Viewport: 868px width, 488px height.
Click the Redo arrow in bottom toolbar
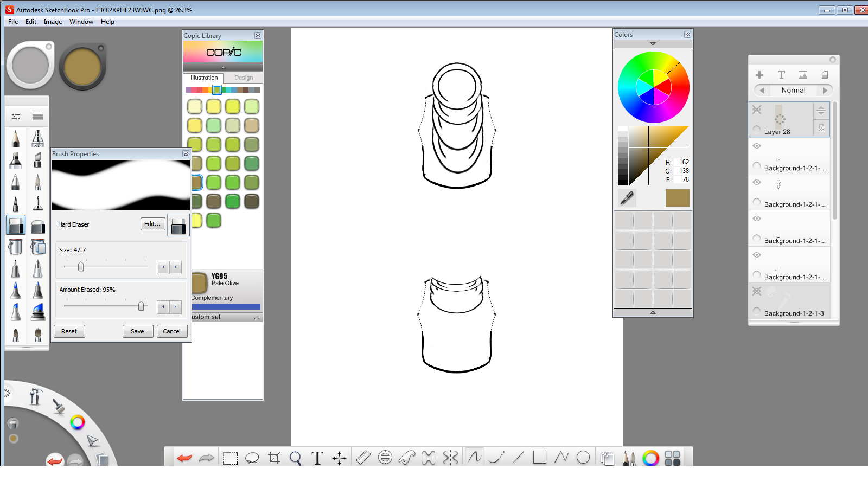[207, 458]
